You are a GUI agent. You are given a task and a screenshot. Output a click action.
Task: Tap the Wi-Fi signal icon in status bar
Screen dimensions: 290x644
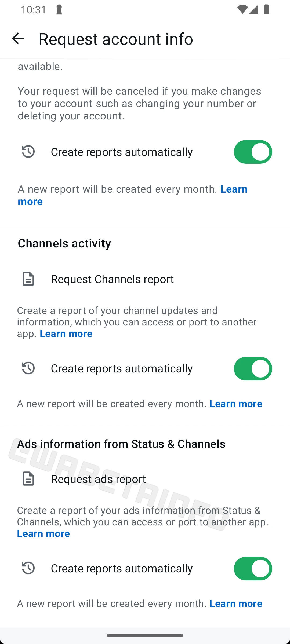242,10
